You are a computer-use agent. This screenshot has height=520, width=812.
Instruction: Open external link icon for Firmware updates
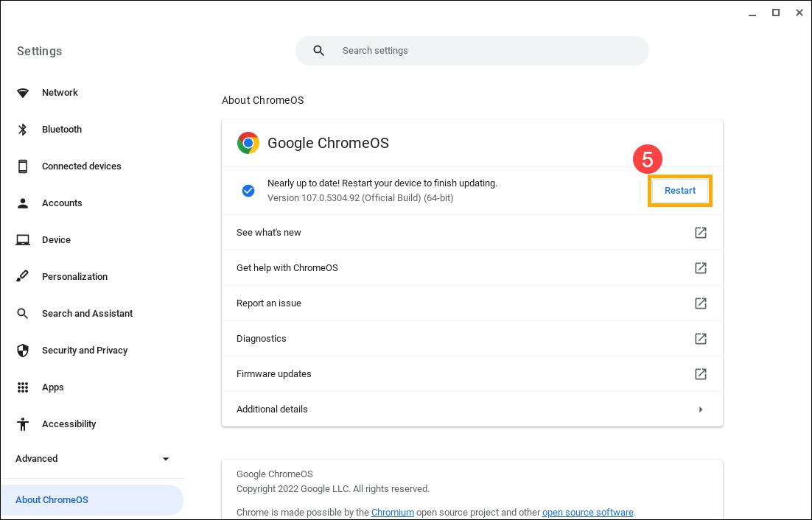pyautogui.click(x=700, y=373)
